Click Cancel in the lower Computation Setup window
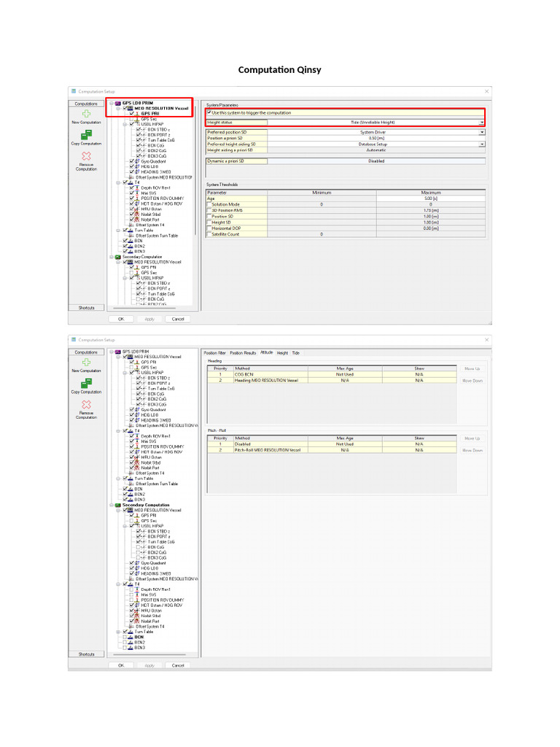Viewport: 560px width, 747px height. [178, 665]
